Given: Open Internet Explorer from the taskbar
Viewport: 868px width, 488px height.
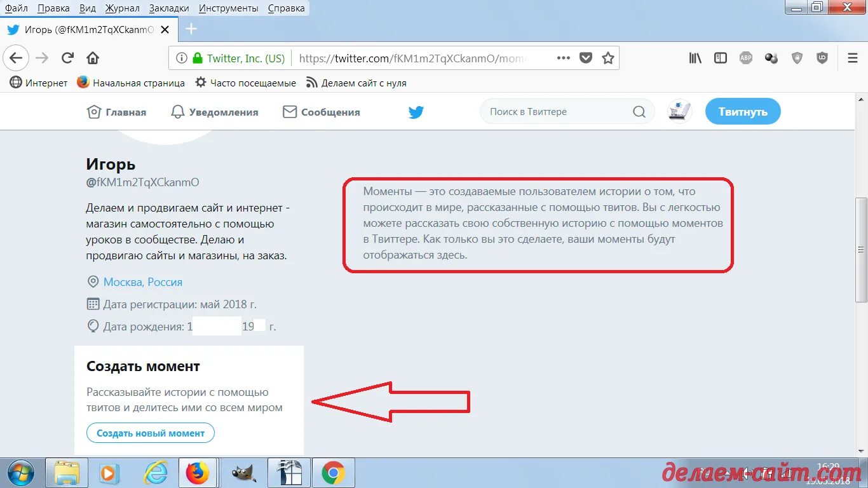Looking at the screenshot, I should click(155, 473).
